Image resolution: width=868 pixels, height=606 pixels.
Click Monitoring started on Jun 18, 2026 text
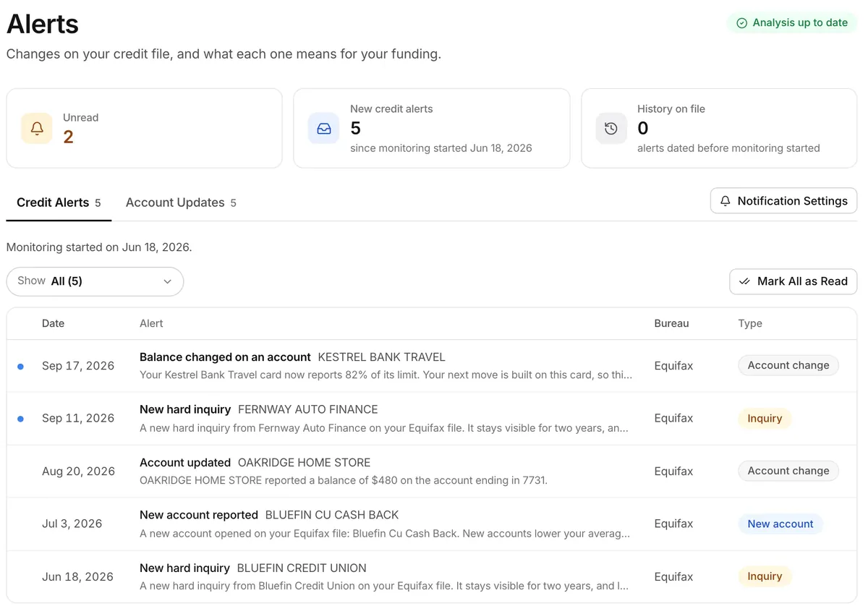99,247
